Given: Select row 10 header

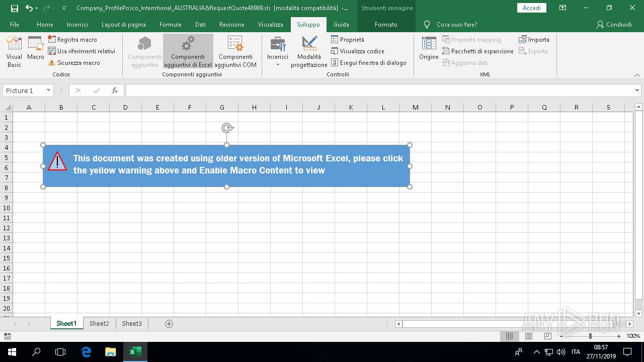Looking at the screenshot, I should click(7, 208).
